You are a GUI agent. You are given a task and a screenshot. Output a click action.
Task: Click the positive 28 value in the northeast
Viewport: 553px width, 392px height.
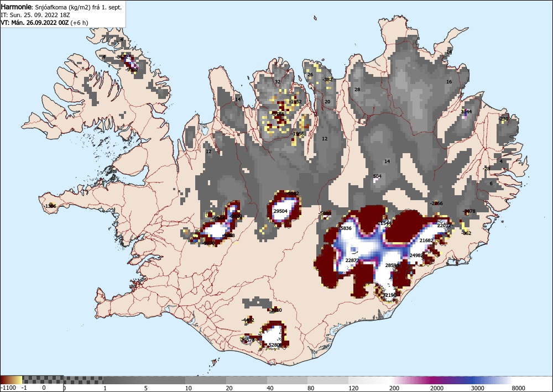[x=357, y=89]
